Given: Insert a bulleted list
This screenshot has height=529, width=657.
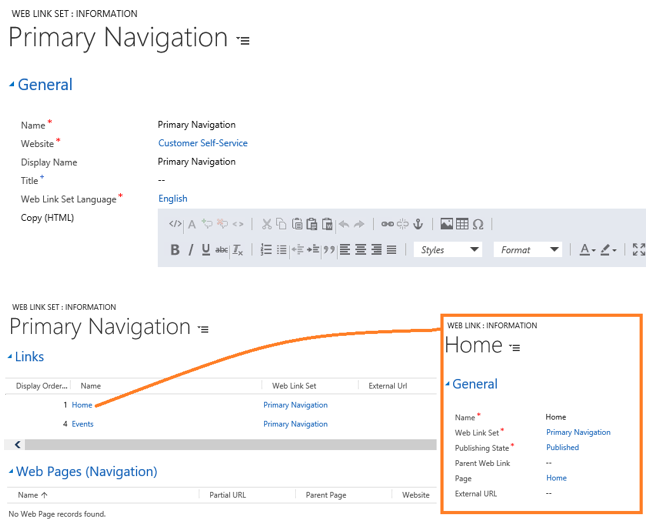Looking at the screenshot, I should point(282,250).
